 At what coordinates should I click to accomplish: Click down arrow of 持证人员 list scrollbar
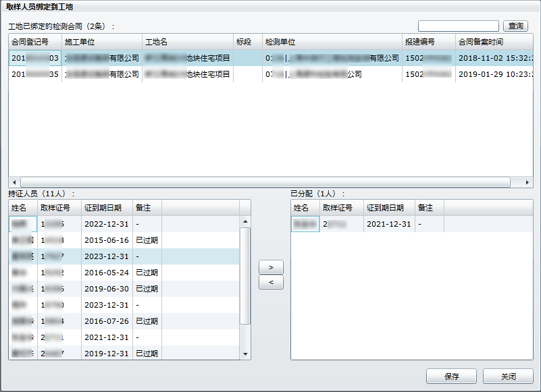[245, 354]
